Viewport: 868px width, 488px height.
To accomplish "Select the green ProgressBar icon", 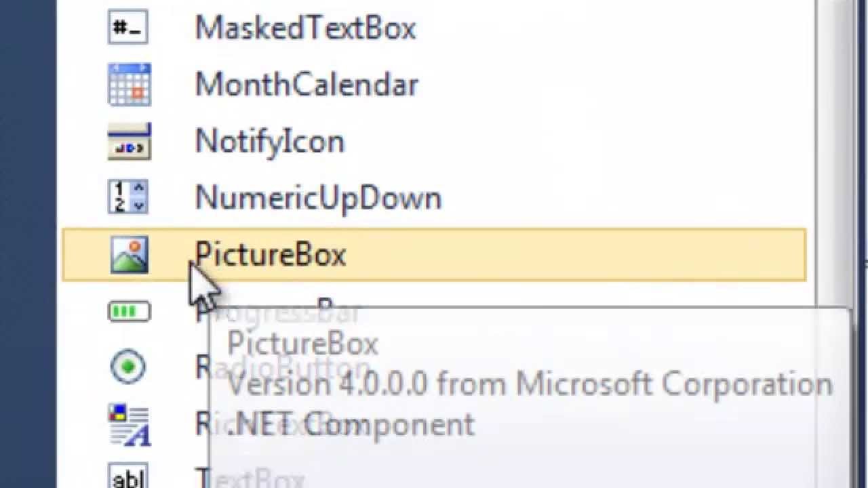I will [129, 312].
